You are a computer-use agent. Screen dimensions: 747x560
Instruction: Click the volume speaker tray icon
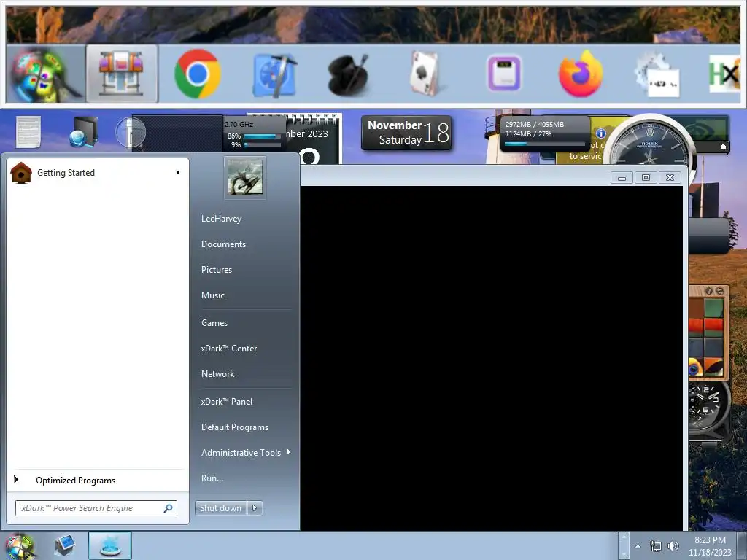673,546
